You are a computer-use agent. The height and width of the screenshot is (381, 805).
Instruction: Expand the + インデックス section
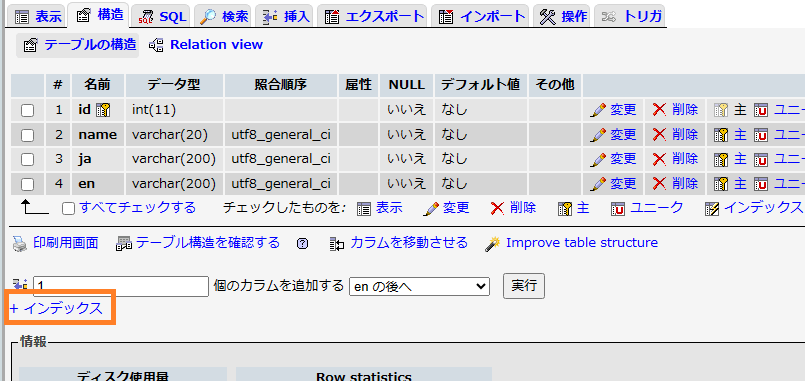click(x=56, y=308)
